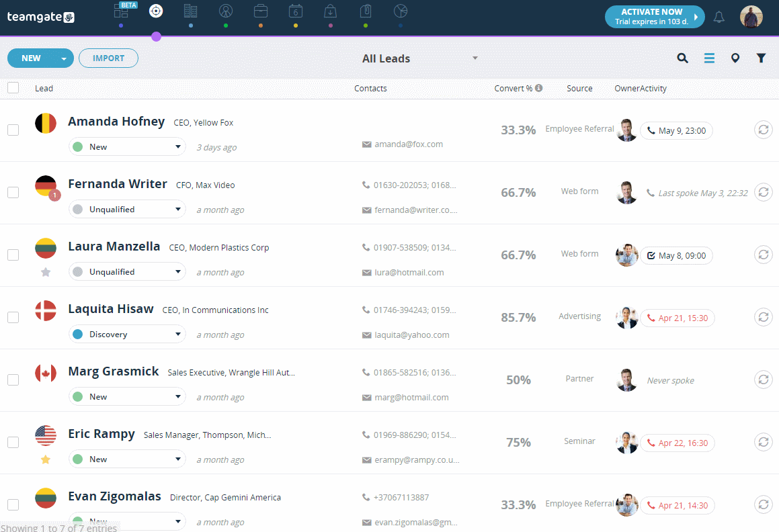Click convert icon for Laquita Hisaw
The width and height of the screenshot is (779, 532).
764,317
